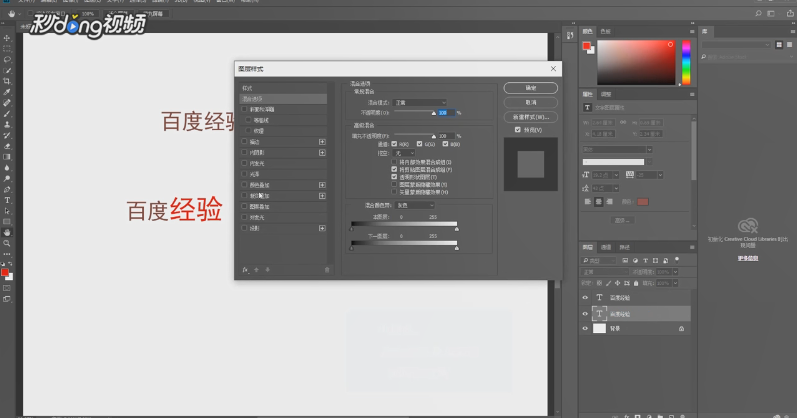The height and width of the screenshot is (418, 797).
Task: Open the layer filter type dropdown
Action: 600,260
